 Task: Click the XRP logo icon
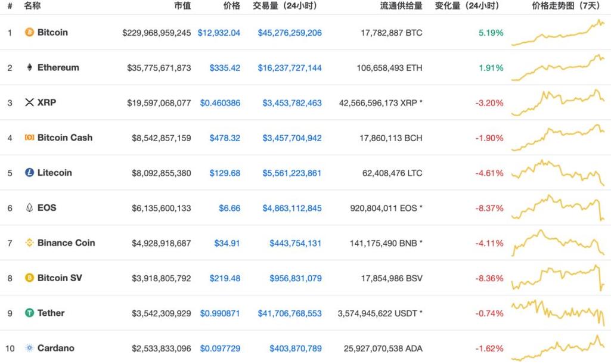[29, 102]
